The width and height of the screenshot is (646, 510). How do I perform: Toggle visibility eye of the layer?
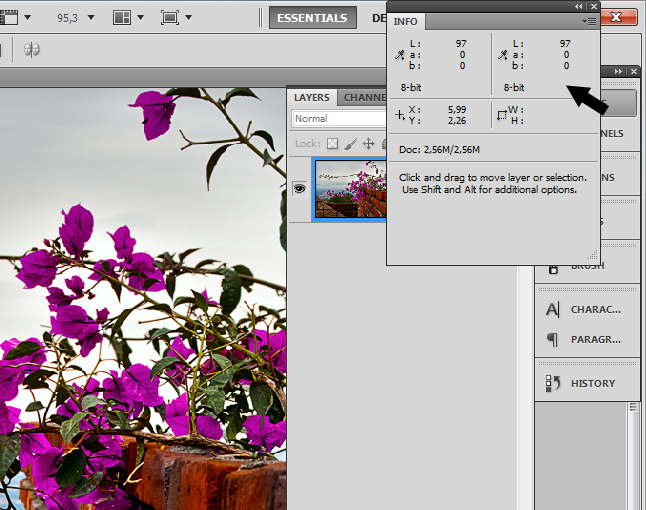(300, 189)
